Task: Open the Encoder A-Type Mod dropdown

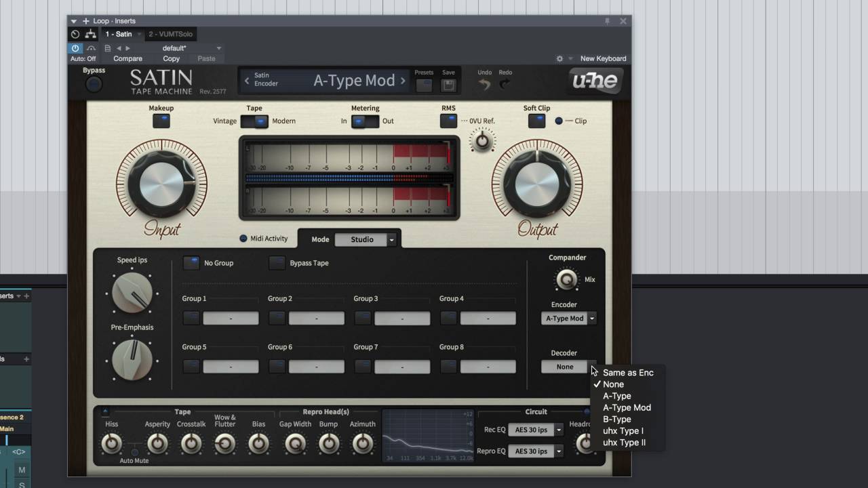Action: (569, 319)
